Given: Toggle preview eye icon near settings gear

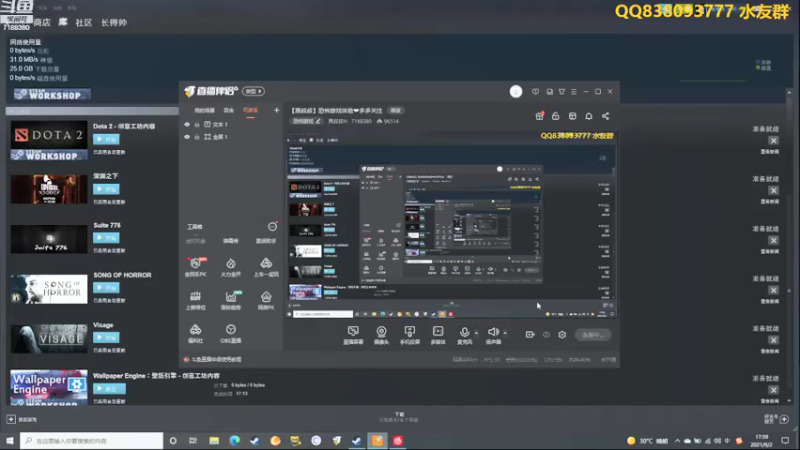Looking at the screenshot, I should 546,335.
